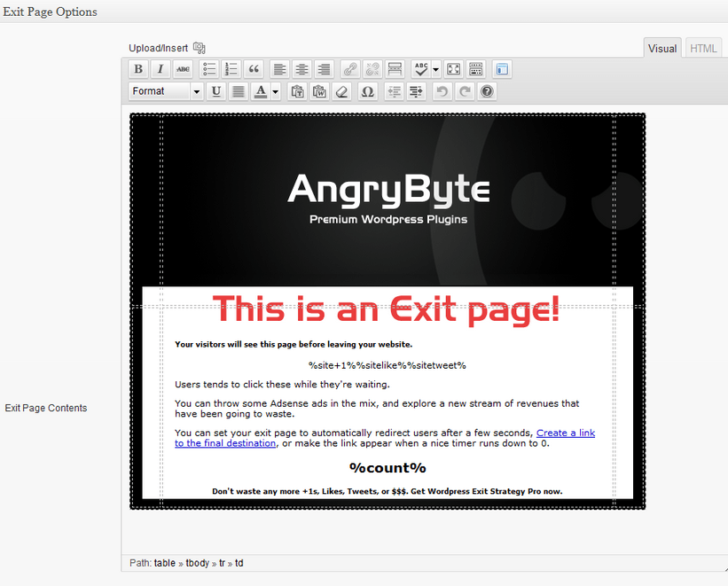Align text right
The width and height of the screenshot is (728, 586).
324,69
